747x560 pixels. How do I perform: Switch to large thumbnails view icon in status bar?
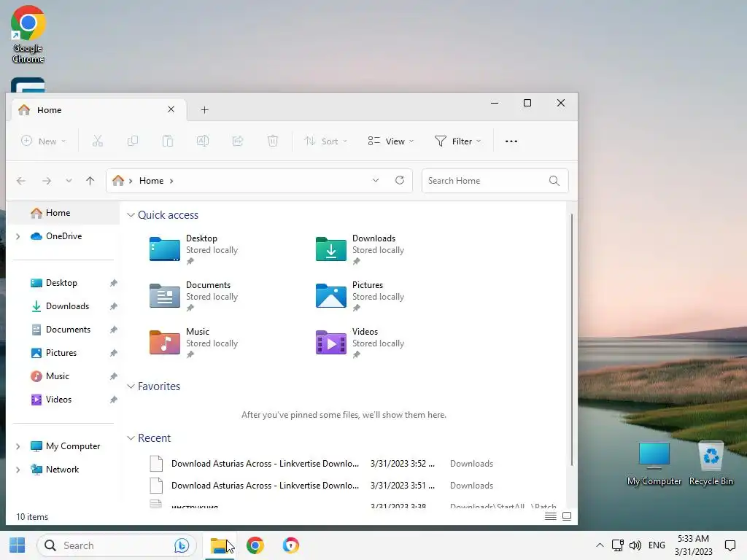pyautogui.click(x=566, y=516)
